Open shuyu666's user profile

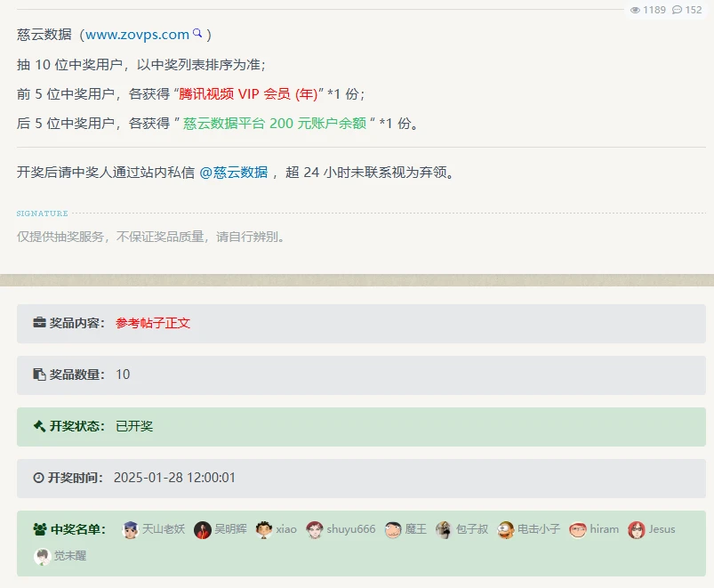350,529
